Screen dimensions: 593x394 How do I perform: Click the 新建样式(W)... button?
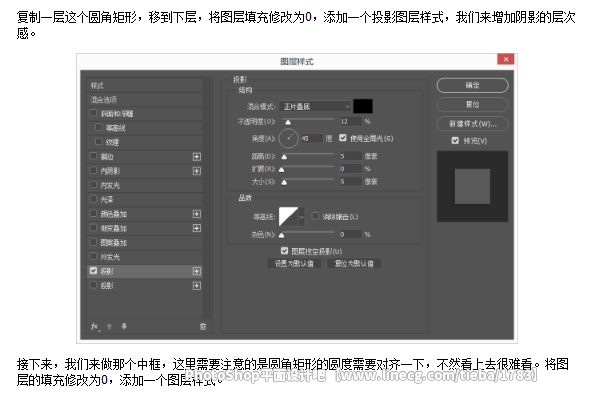pyautogui.click(x=472, y=124)
